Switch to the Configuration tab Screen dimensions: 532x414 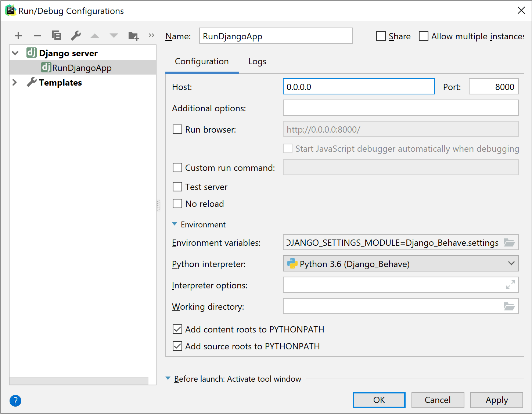click(202, 61)
